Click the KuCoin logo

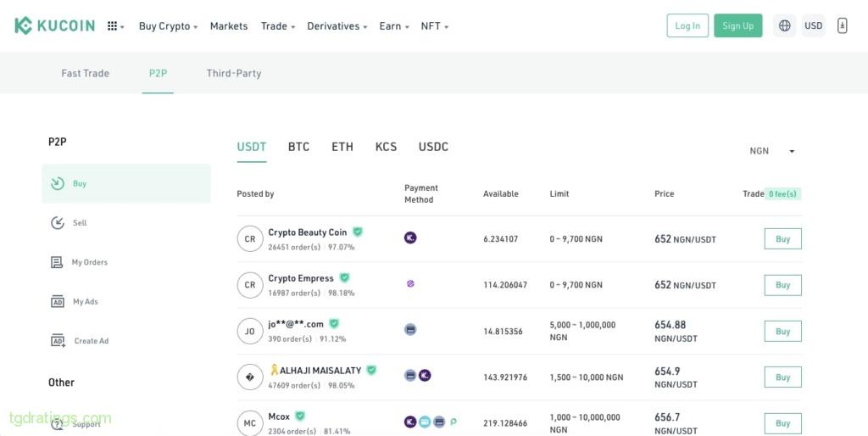[54, 25]
